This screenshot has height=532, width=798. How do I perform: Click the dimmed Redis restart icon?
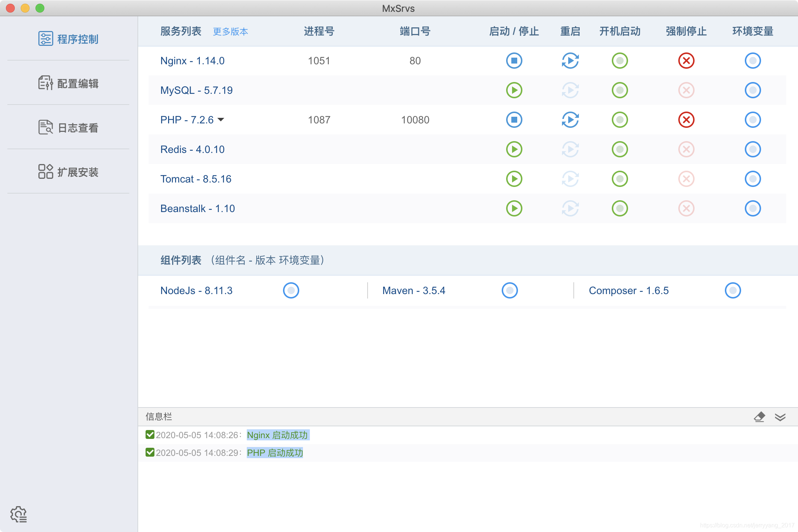pyautogui.click(x=570, y=149)
